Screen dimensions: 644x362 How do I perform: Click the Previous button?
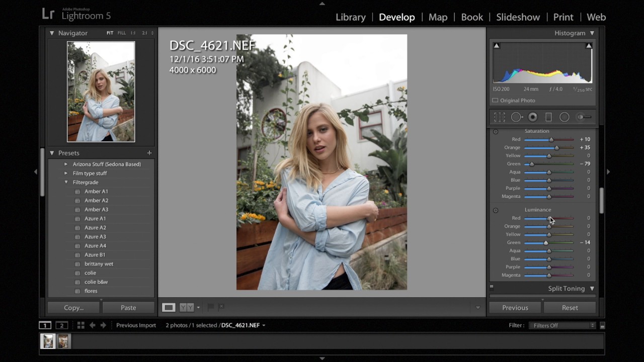point(515,308)
